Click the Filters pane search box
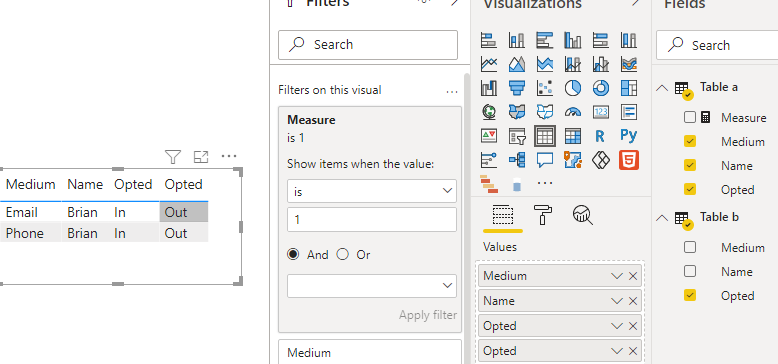Image resolution: width=778 pixels, height=364 pixels. [368, 45]
